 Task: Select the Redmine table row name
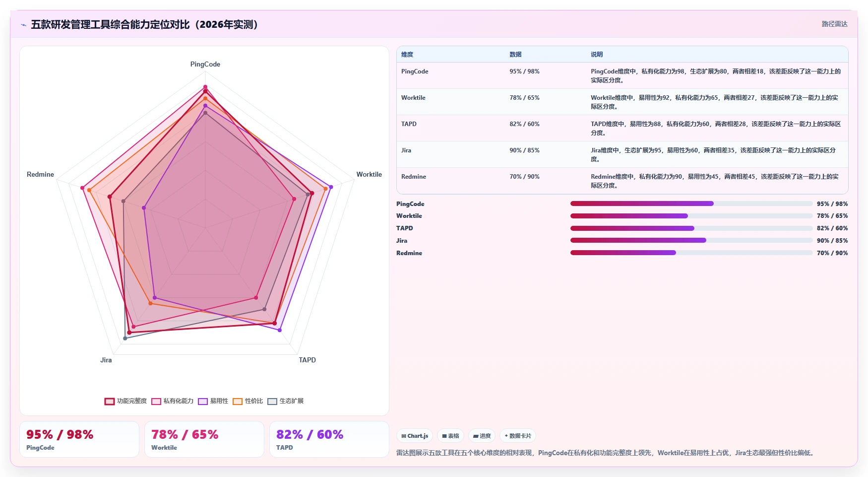[x=414, y=177]
